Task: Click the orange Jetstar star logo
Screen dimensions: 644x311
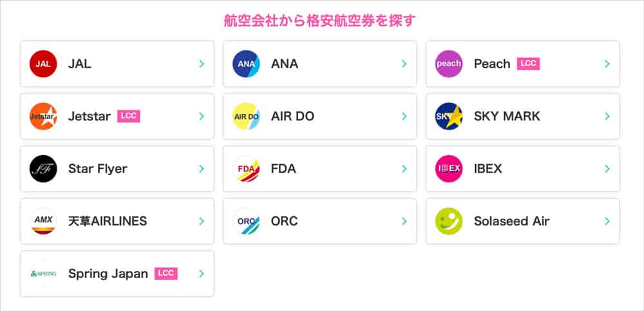Action: pyautogui.click(x=43, y=117)
